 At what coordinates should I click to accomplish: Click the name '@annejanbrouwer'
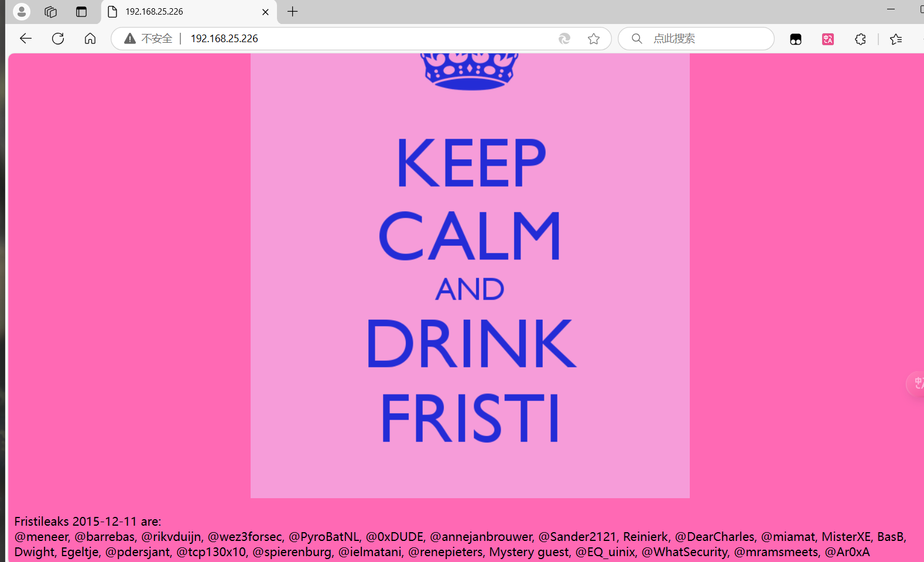click(481, 537)
